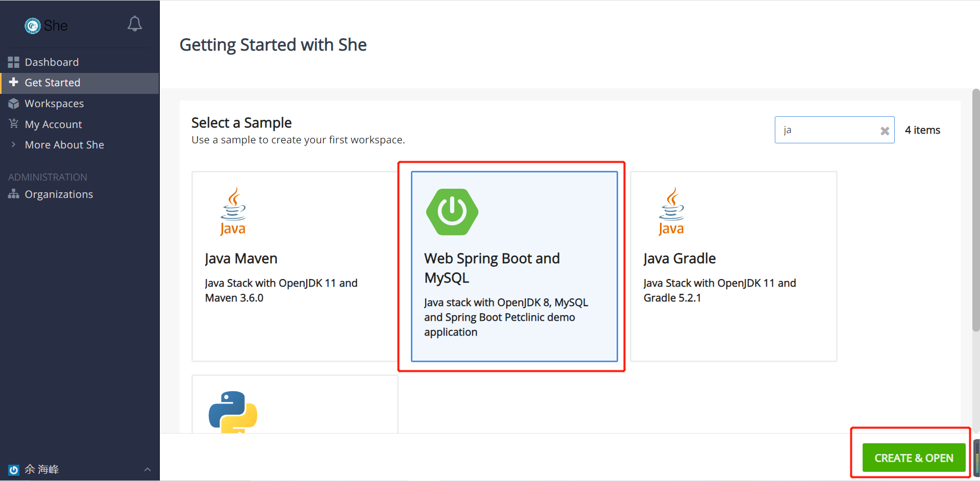Expand the More About She menu
Image resolution: width=980 pixels, height=481 pixels.
[64, 145]
